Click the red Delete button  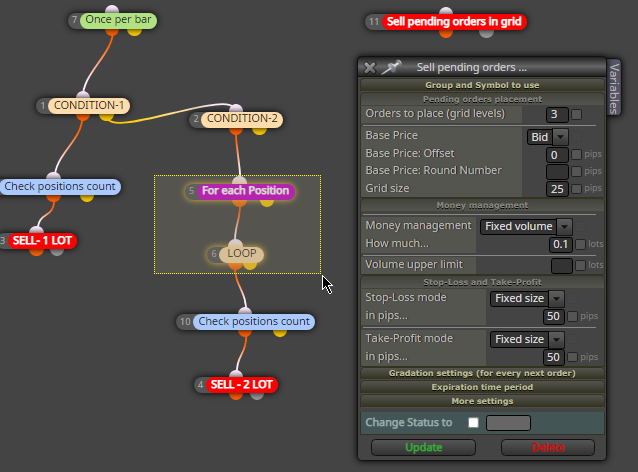point(548,447)
